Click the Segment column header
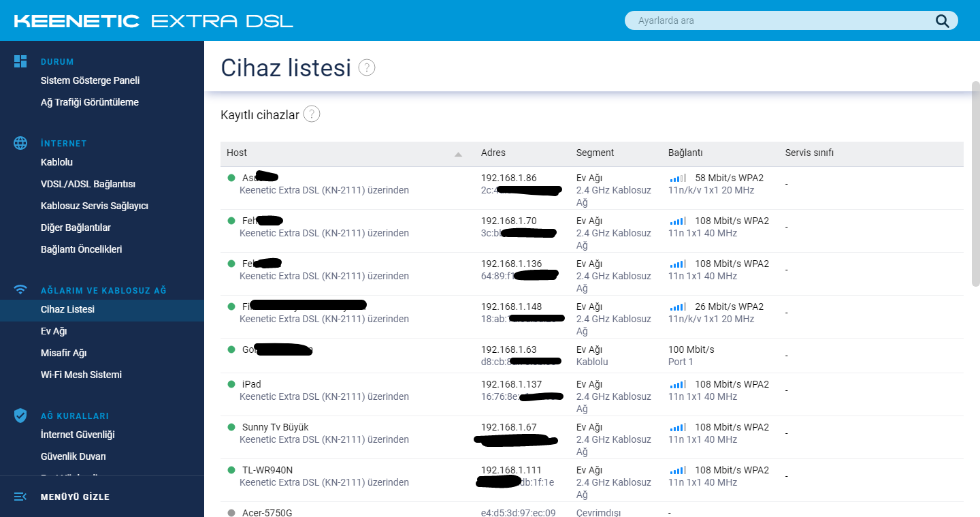The width and height of the screenshot is (980, 517). point(595,153)
